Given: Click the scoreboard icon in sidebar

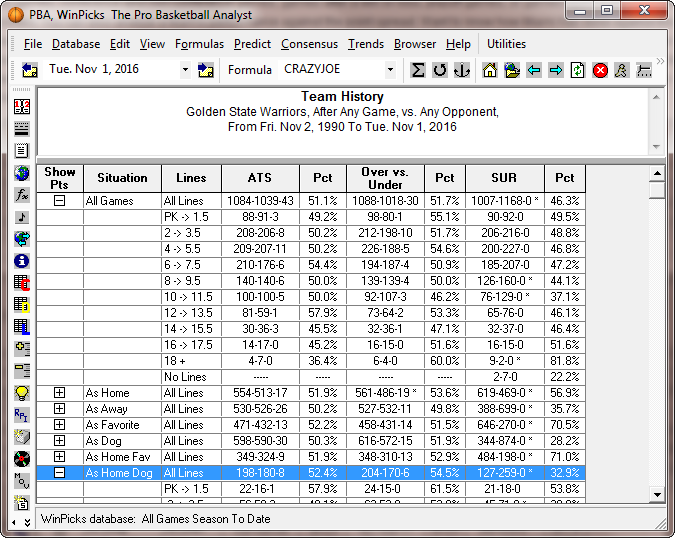Looking at the screenshot, I should tap(22, 106).
